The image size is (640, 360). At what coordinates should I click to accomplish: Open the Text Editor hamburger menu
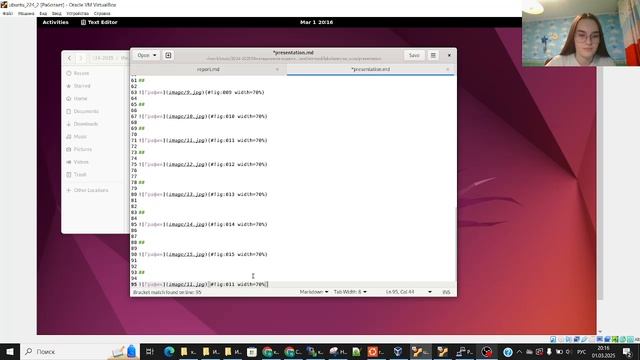click(x=433, y=55)
